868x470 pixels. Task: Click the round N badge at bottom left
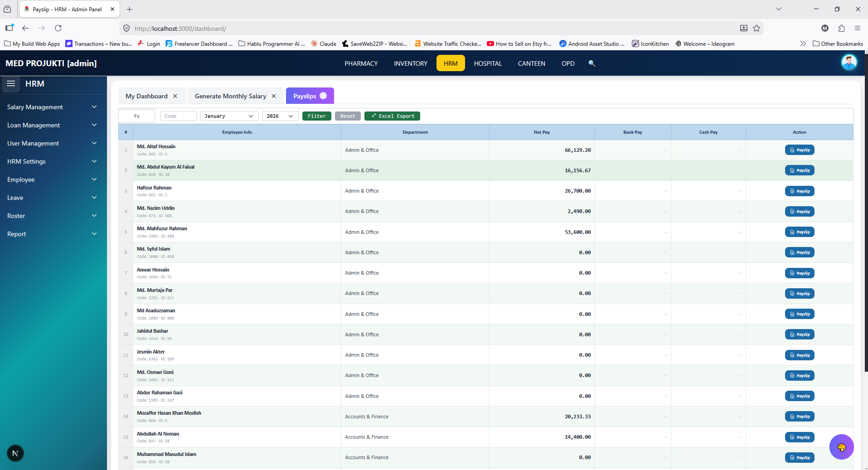(15, 453)
